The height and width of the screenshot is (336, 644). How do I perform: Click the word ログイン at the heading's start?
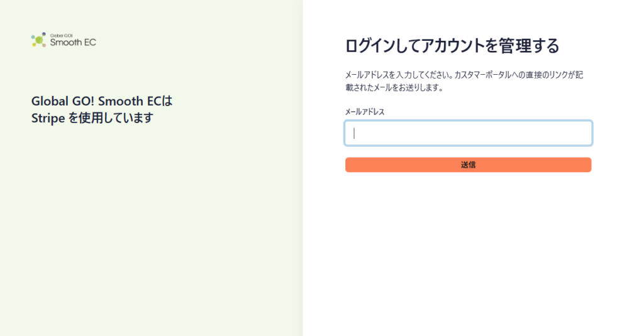click(x=370, y=46)
